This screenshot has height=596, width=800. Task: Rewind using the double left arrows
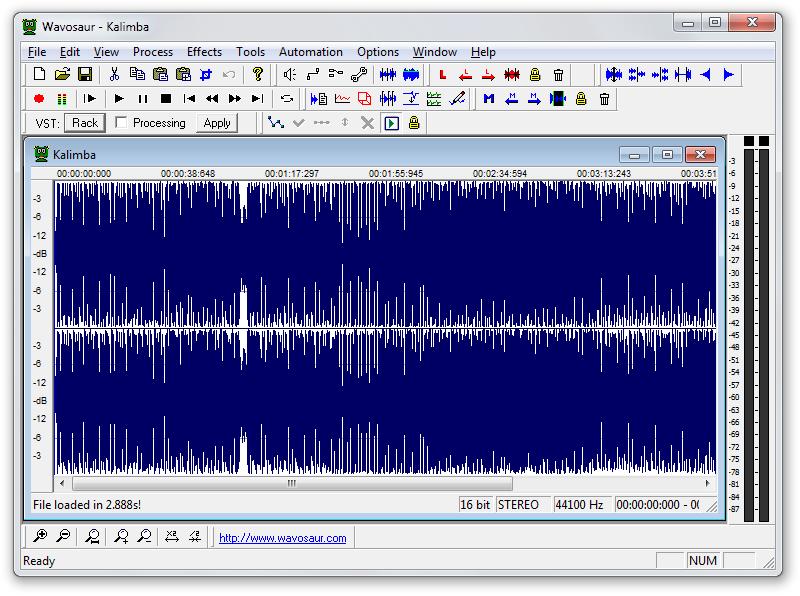[212, 98]
